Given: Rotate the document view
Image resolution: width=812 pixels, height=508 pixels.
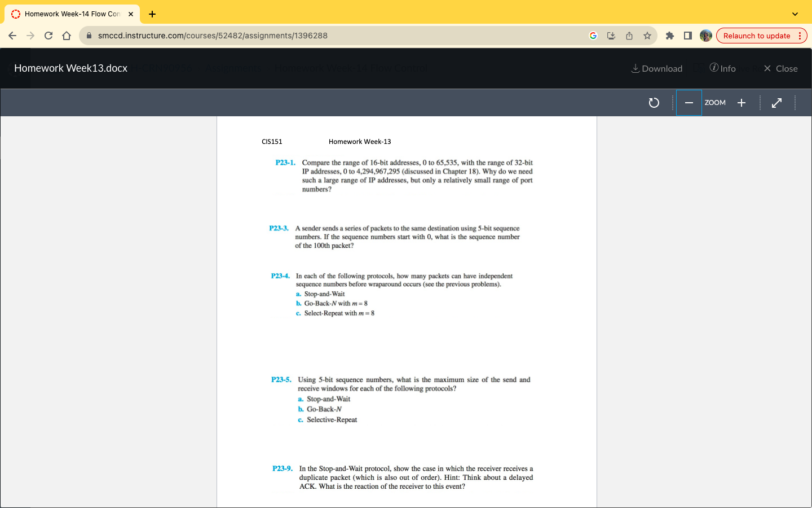Looking at the screenshot, I should (x=654, y=103).
